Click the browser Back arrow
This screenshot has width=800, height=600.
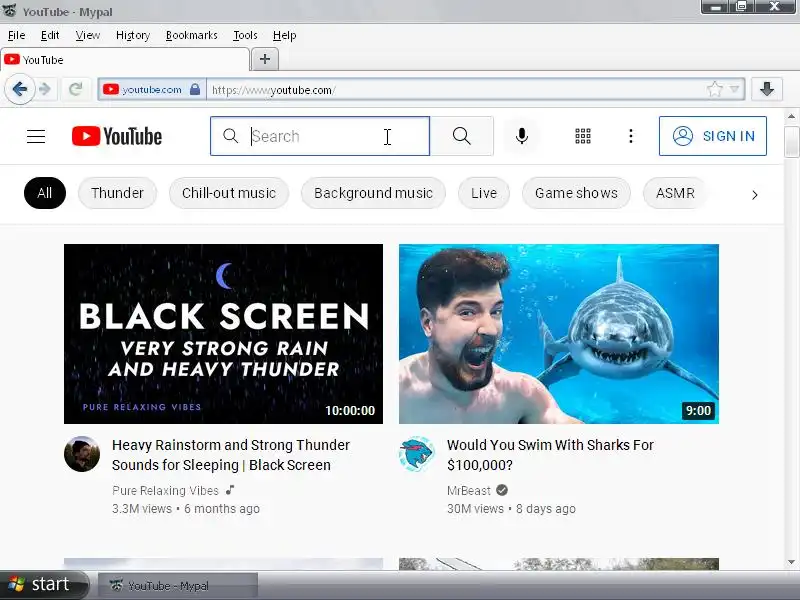20,89
